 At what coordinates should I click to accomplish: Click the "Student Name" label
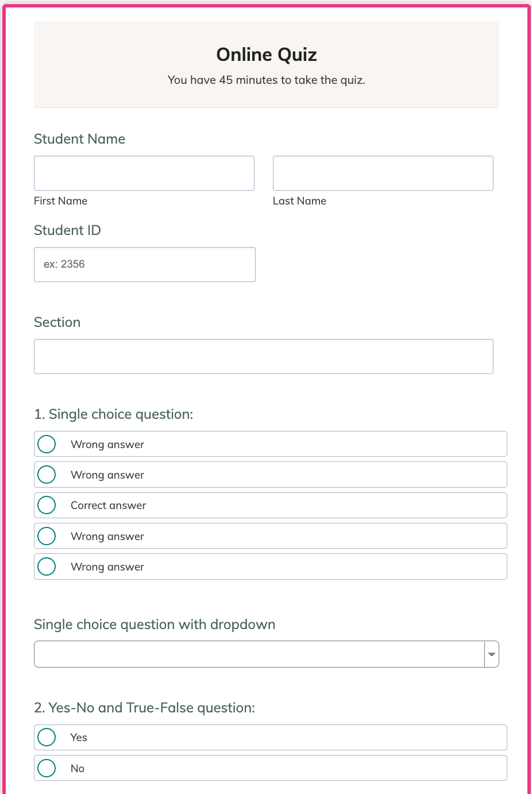(x=79, y=139)
